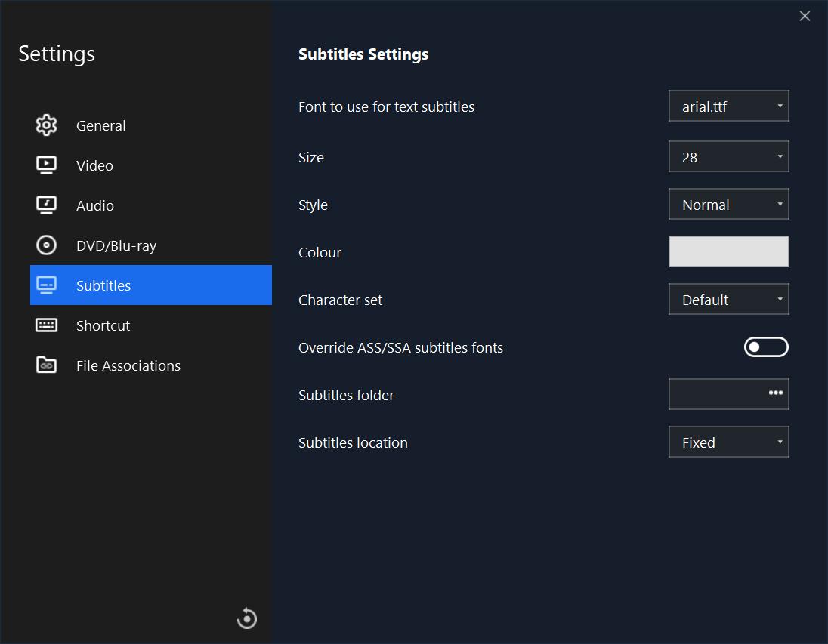This screenshot has height=644, width=828.
Task: Click the Subtitles screen icon
Action: pos(47,285)
